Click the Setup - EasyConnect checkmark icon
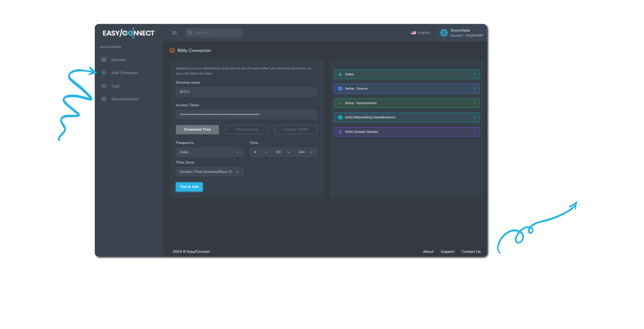 [340, 103]
